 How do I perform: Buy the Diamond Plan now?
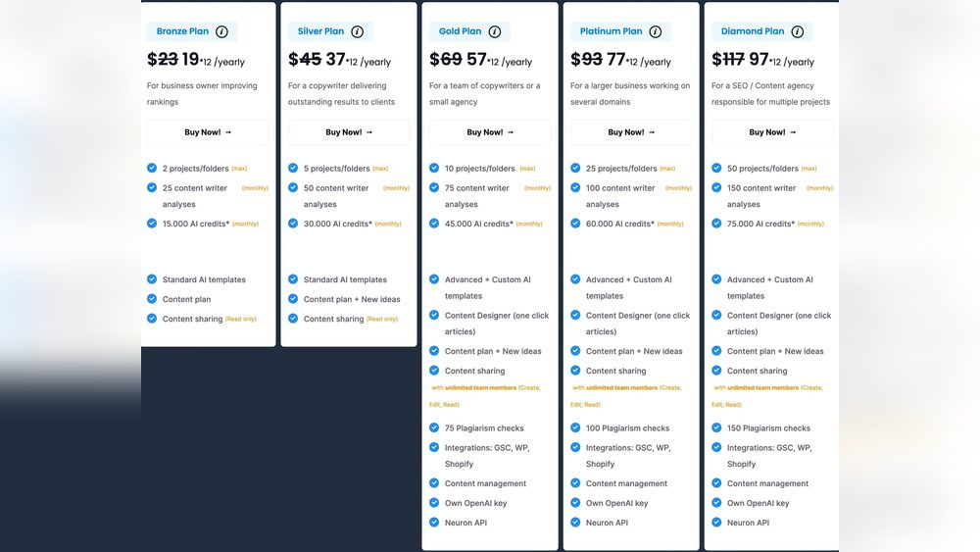point(772,132)
